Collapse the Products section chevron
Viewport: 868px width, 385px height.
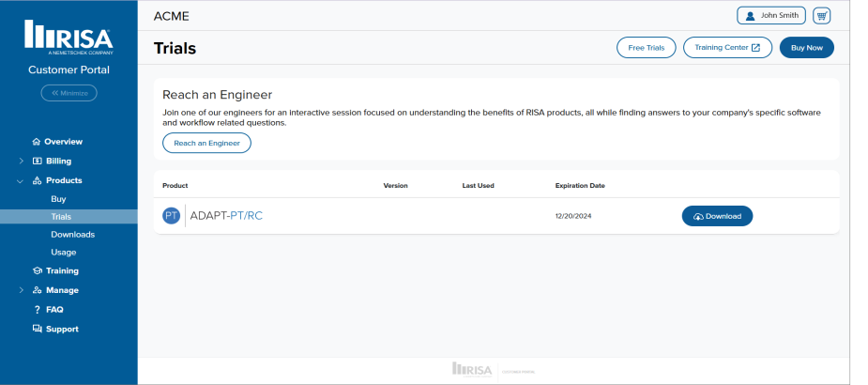click(21, 180)
